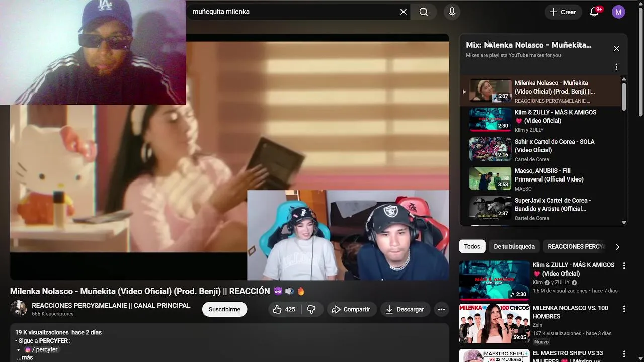Select the De tu búsqueda chip

pyautogui.click(x=514, y=246)
